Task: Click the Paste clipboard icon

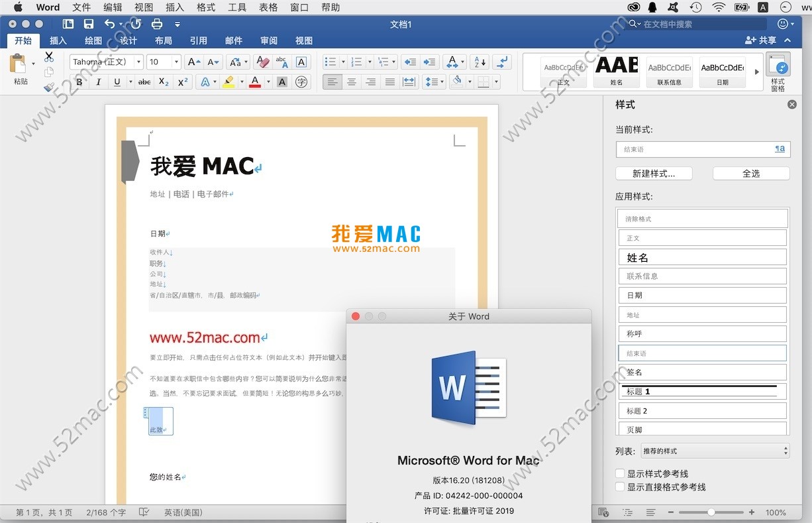Action: 17,64
